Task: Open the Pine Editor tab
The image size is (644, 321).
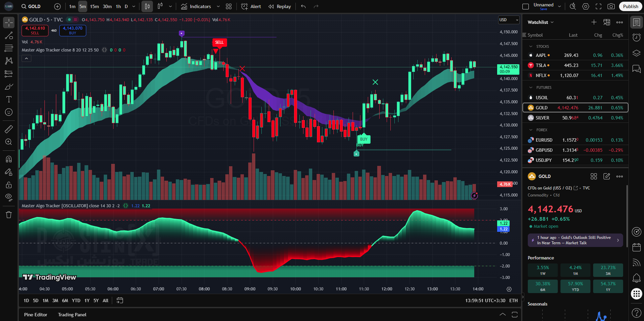Action: click(36, 315)
